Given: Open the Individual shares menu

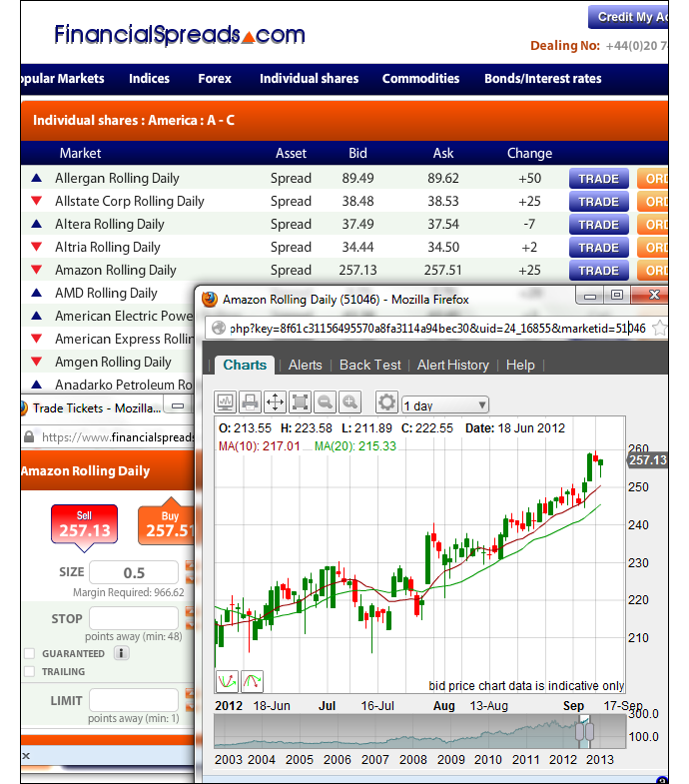Looking at the screenshot, I should tap(309, 79).
